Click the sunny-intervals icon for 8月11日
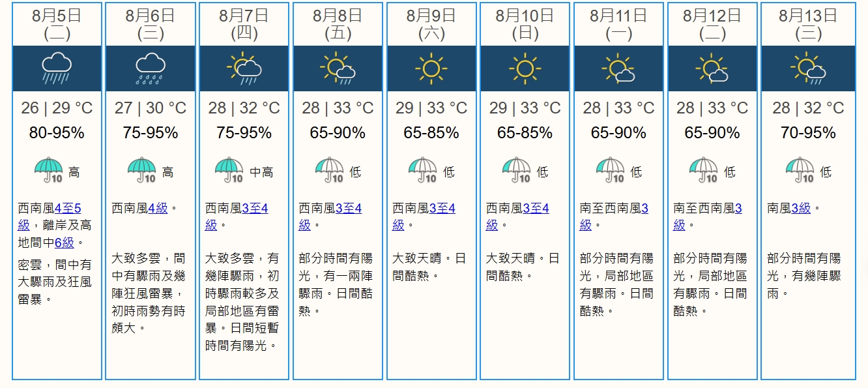 [618, 68]
